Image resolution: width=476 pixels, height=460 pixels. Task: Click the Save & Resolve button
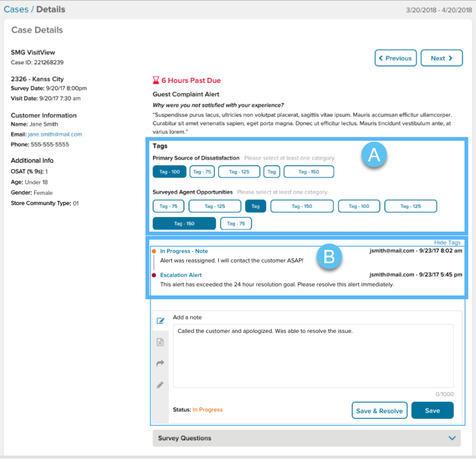(x=379, y=411)
